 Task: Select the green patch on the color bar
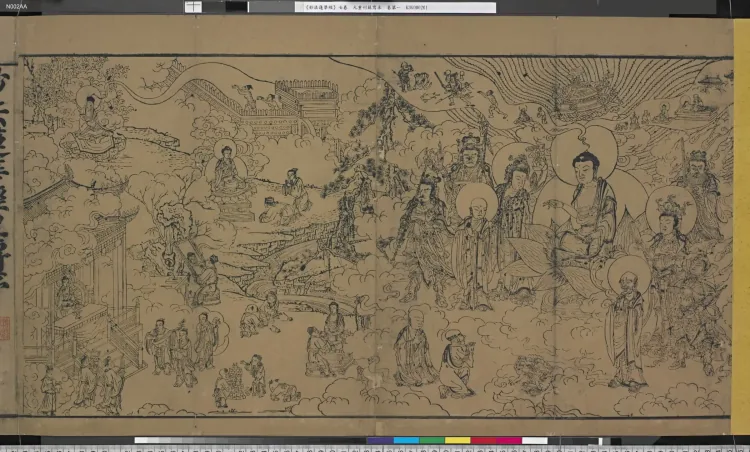432,441
